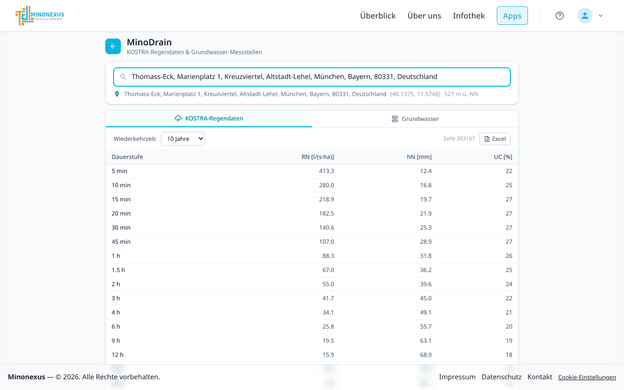The image size is (624, 390).
Task: Select the 3 h row label
Action: [116, 298]
